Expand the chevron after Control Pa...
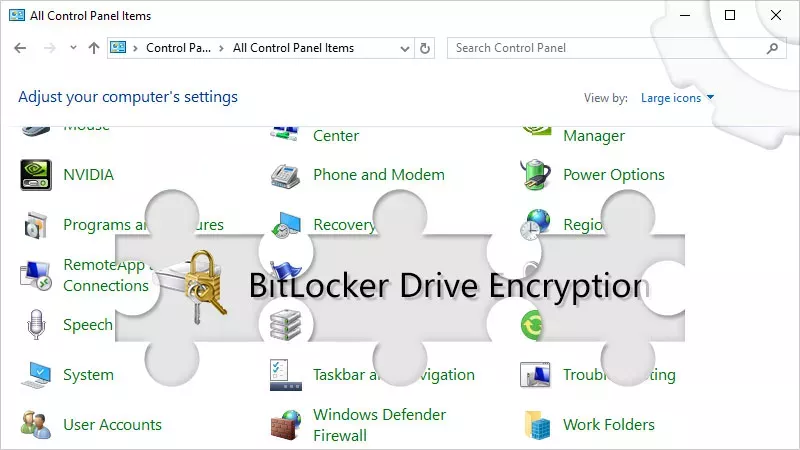The height and width of the screenshot is (450, 800). point(221,48)
